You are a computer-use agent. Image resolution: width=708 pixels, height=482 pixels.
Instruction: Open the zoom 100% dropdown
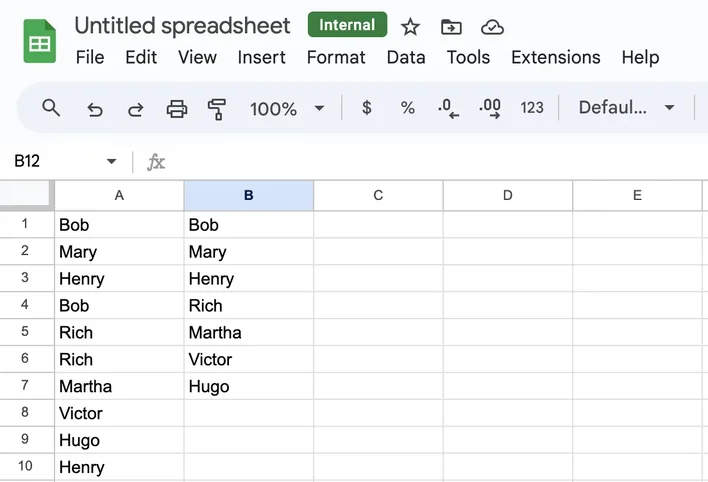[287, 108]
